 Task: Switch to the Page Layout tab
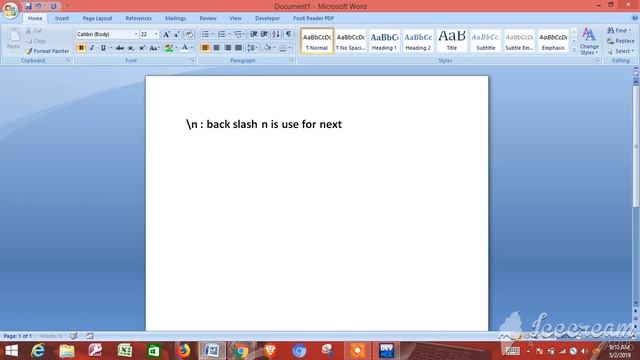(x=97, y=18)
